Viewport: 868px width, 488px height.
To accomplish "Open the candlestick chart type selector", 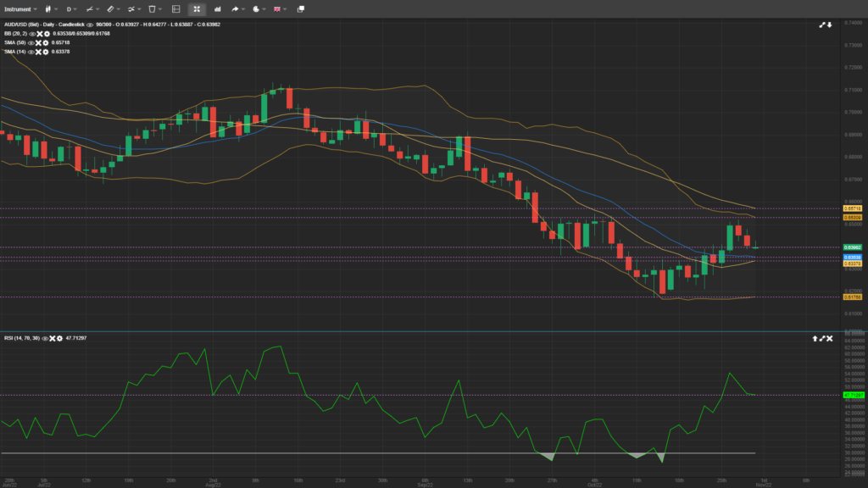I will 48,8.
